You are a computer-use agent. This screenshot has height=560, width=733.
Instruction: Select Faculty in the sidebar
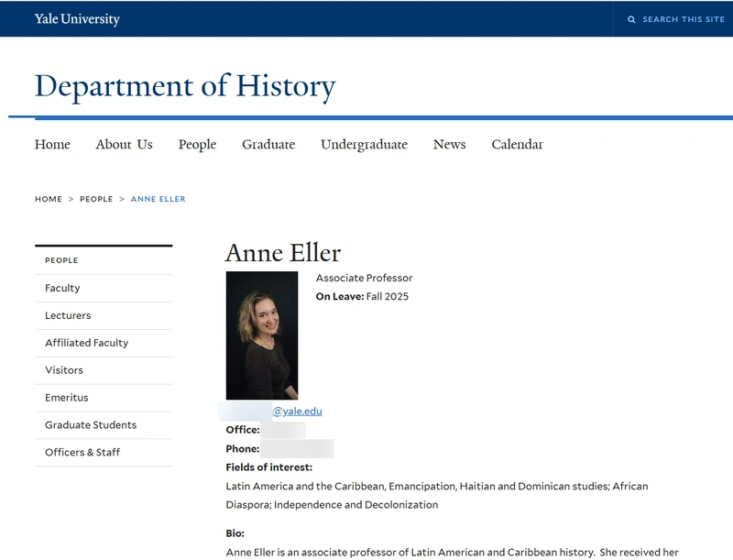(104, 288)
